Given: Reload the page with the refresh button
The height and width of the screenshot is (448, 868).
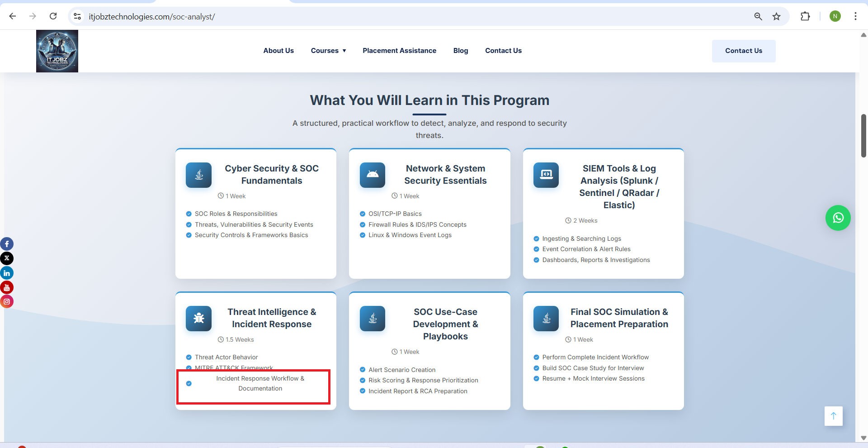Looking at the screenshot, I should pyautogui.click(x=53, y=17).
